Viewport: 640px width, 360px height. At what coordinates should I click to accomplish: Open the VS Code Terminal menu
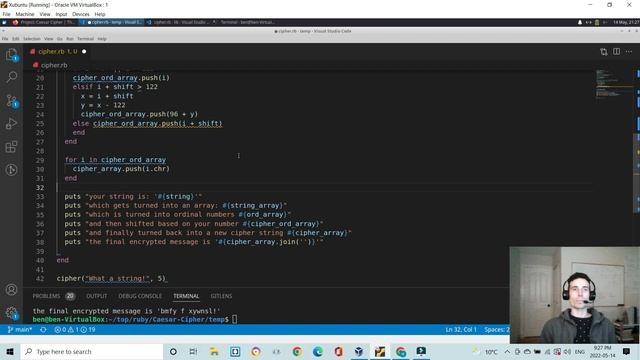85,39
